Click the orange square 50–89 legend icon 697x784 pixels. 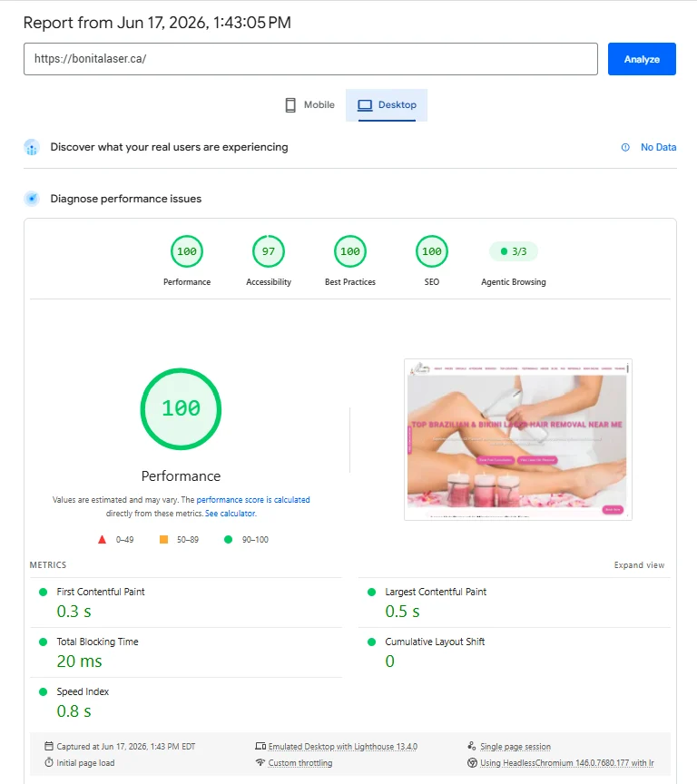(163, 540)
